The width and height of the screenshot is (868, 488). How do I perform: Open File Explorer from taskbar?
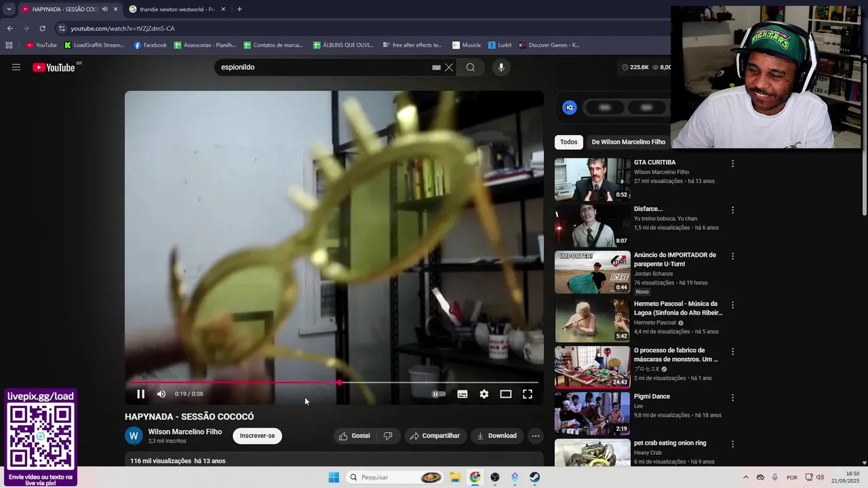(455, 477)
